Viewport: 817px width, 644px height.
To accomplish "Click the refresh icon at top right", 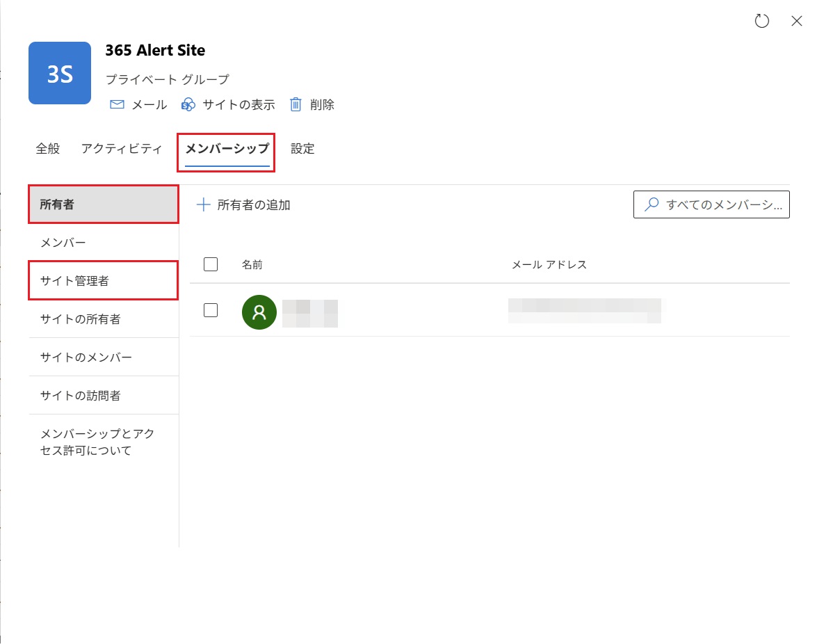I will [x=762, y=21].
